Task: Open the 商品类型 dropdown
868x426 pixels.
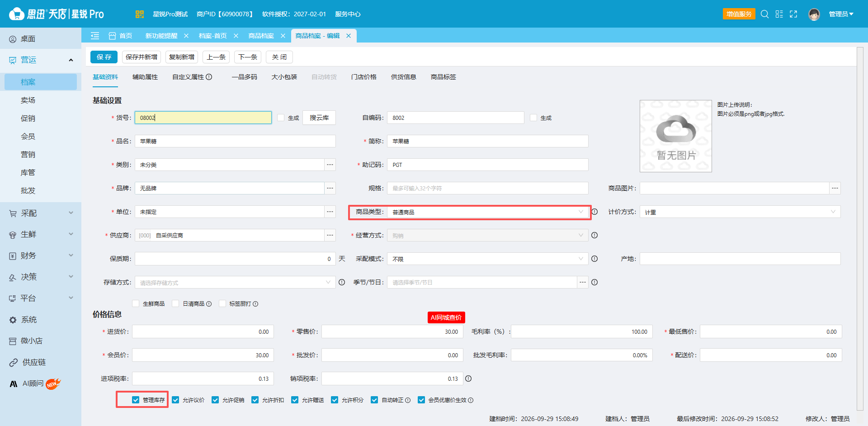Action: click(x=488, y=212)
